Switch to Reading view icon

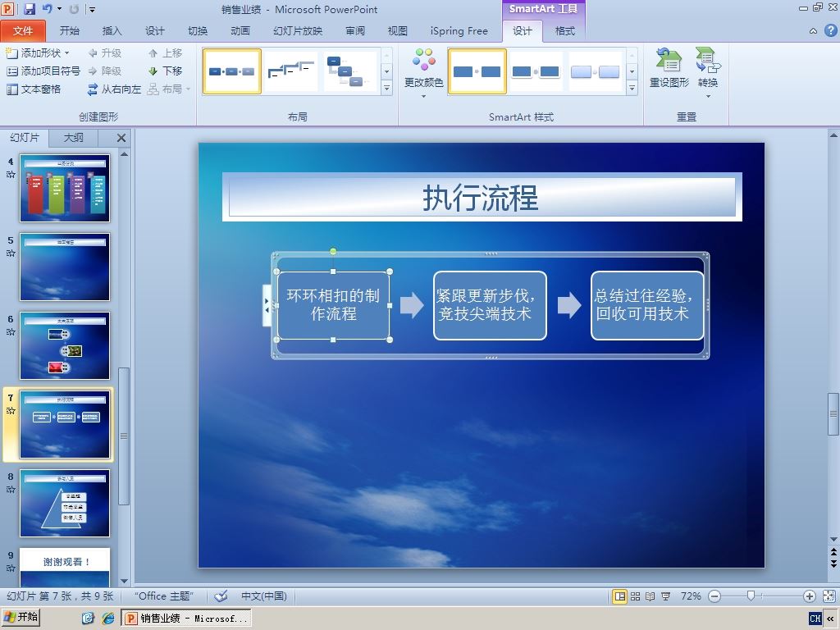[650, 596]
